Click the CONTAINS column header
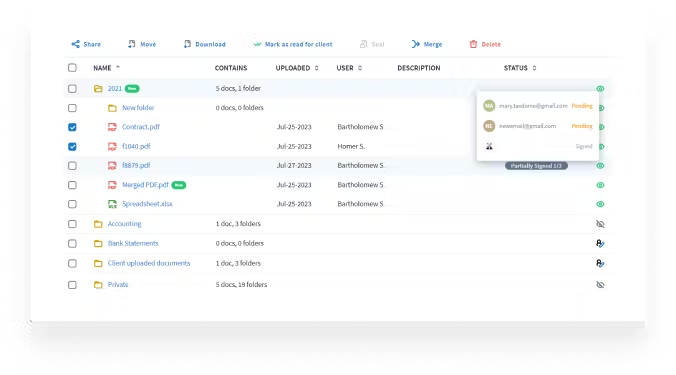The width and height of the screenshot is (676, 375). 231,68
